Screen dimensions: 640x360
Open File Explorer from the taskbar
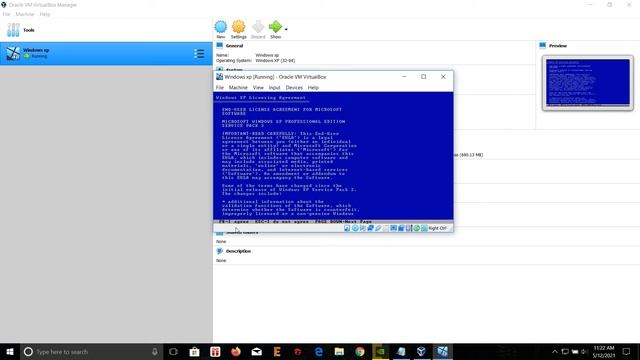coord(339,351)
